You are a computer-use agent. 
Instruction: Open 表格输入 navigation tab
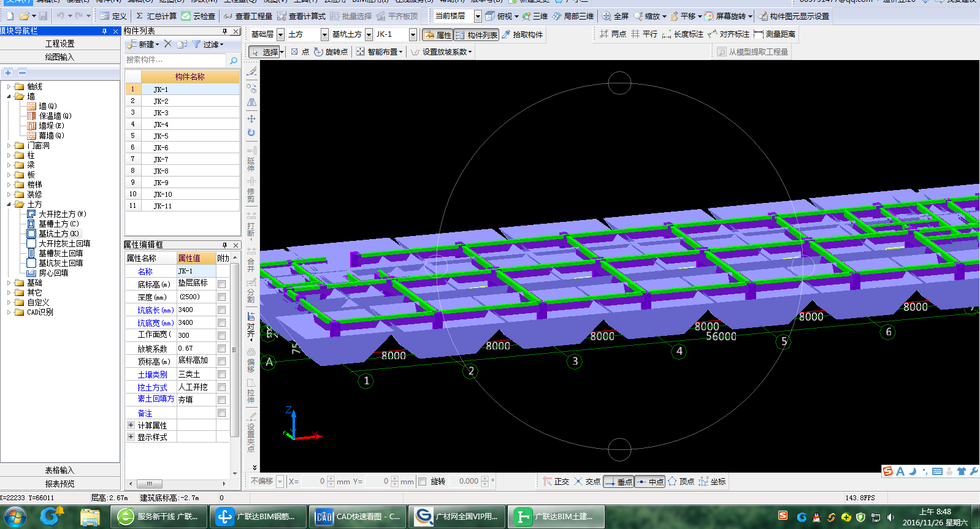click(59, 470)
